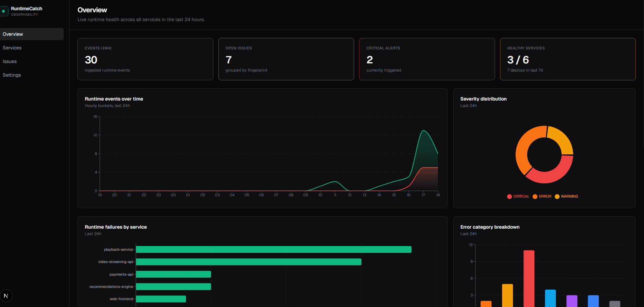Click the "web-frontend" axis label
644x307 pixels.
pos(121,299)
